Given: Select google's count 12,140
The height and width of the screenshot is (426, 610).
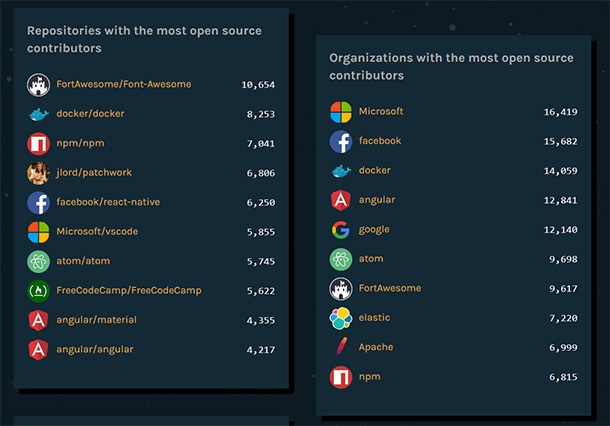Looking at the screenshot, I should pyautogui.click(x=561, y=230).
